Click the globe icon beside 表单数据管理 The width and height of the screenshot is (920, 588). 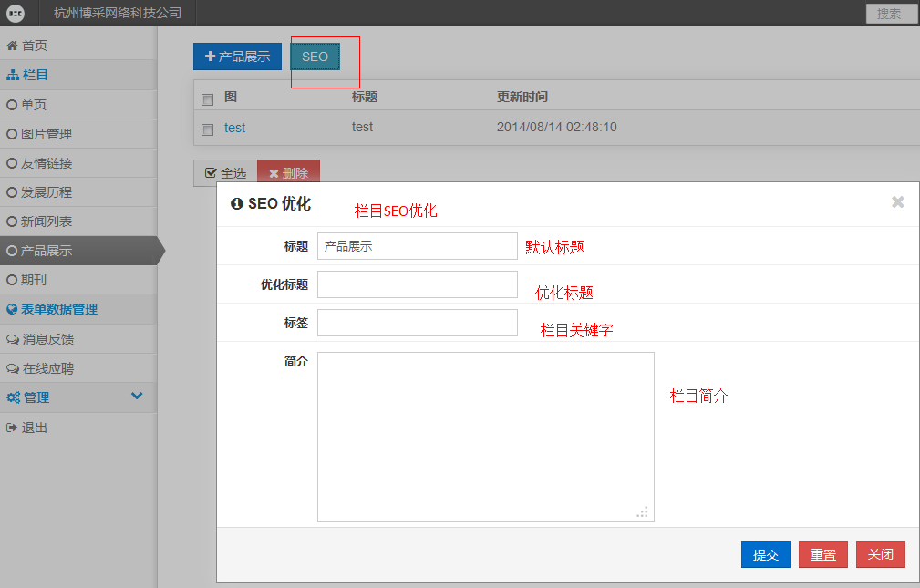(x=13, y=310)
